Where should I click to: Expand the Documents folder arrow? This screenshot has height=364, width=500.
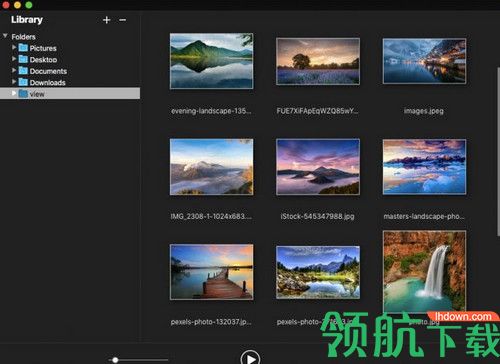point(14,70)
